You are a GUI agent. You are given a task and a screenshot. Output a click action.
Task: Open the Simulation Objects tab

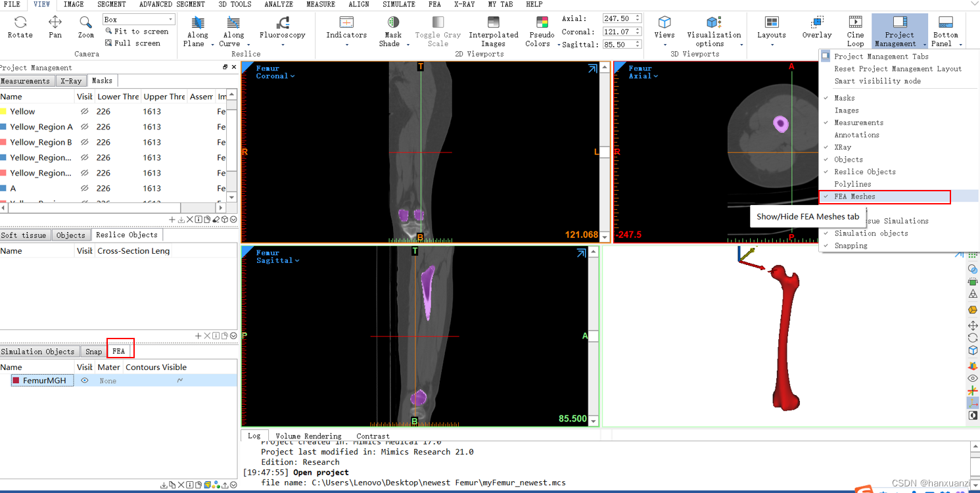(38, 352)
